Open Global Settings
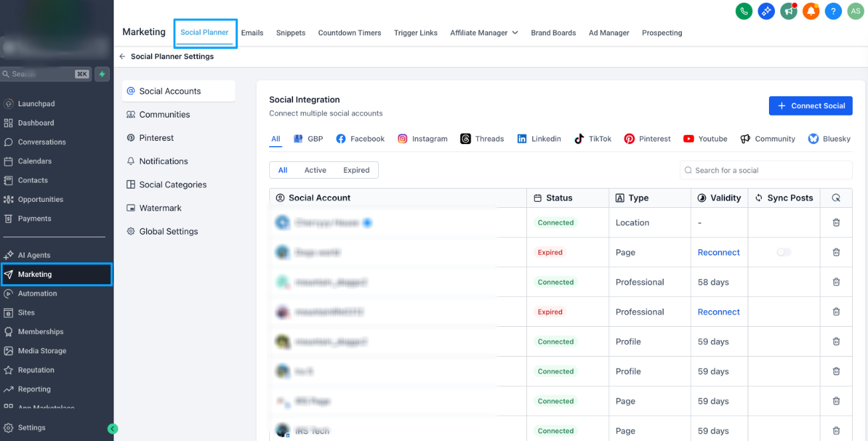This screenshot has width=868, height=441. pyautogui.click(x=179, y=231)
